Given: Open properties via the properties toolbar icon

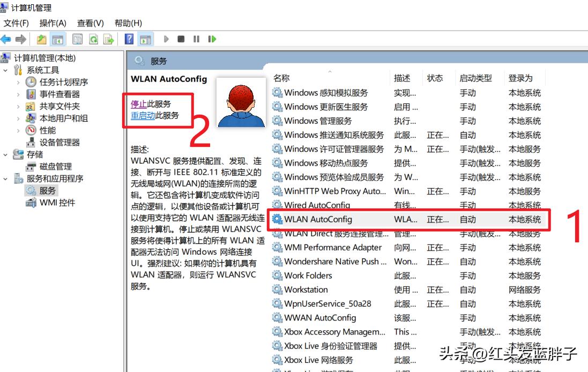Looking at the screenshot, I should (x=78, y=39).
